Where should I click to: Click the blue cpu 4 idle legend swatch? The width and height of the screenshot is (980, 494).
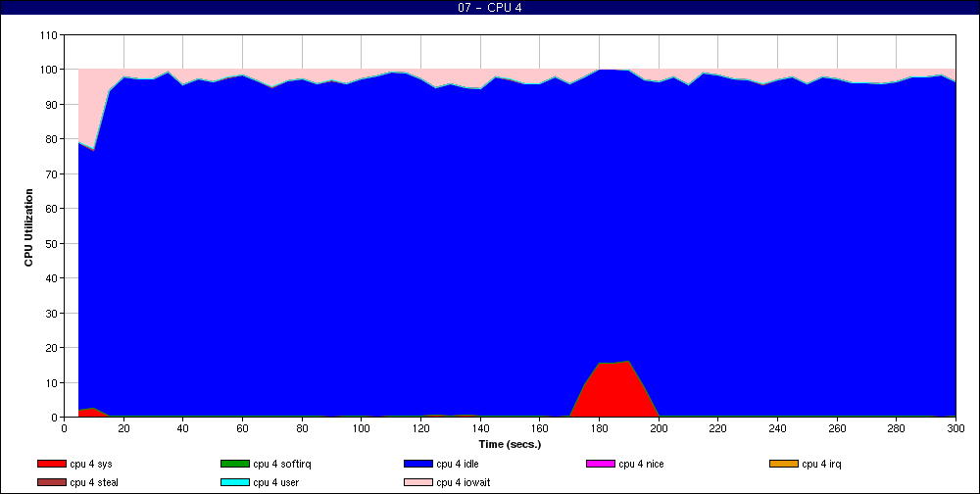click(418, 464)
